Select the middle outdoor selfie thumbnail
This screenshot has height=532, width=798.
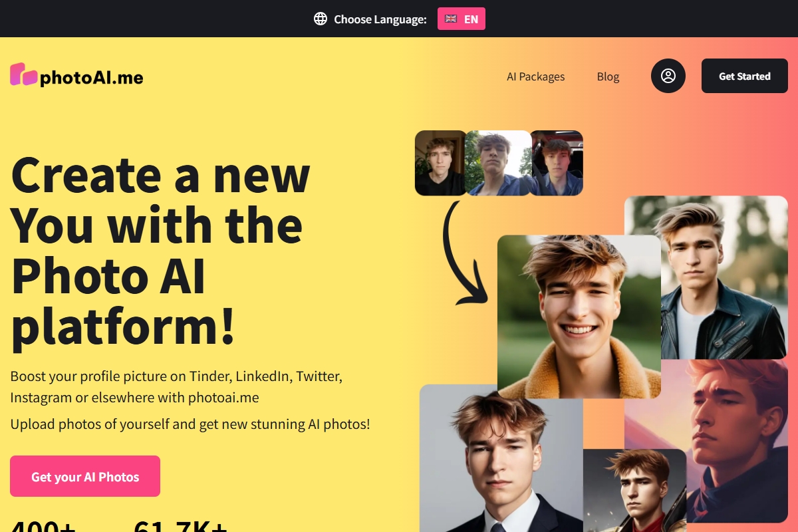click(497, 163)
